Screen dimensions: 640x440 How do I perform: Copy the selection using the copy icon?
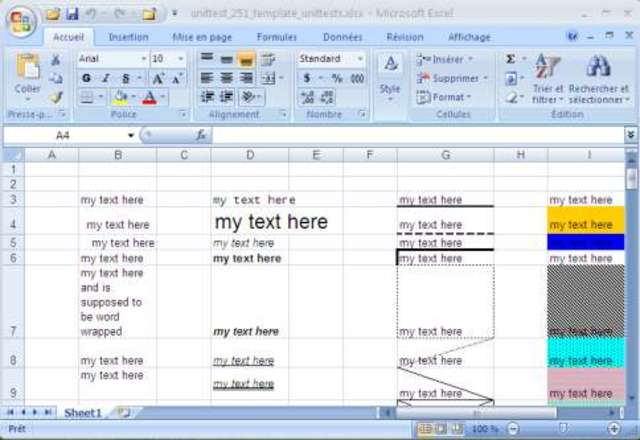coord(56,78)
